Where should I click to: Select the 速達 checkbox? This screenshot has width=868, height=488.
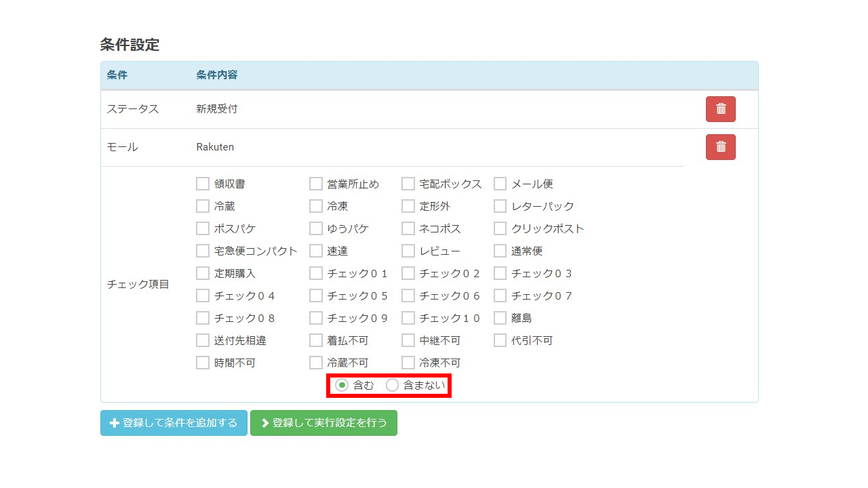coord(316,251)
